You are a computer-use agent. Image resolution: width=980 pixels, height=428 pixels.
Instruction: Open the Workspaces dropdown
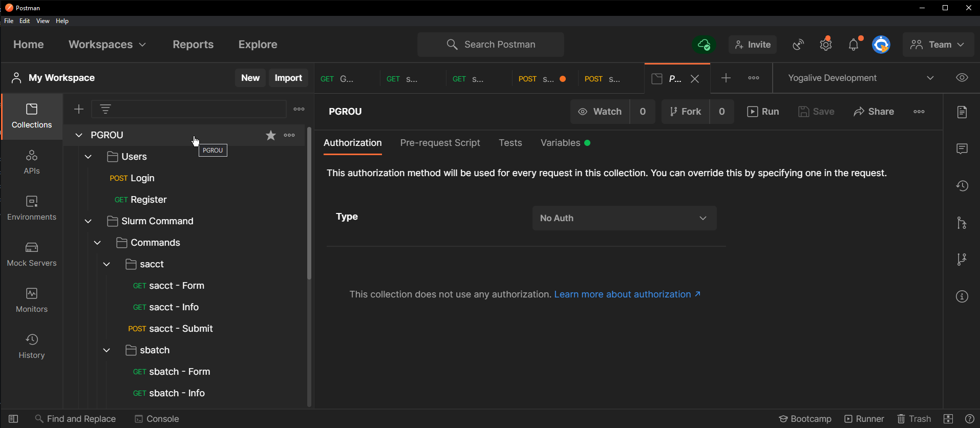click(x=107, y=45)
